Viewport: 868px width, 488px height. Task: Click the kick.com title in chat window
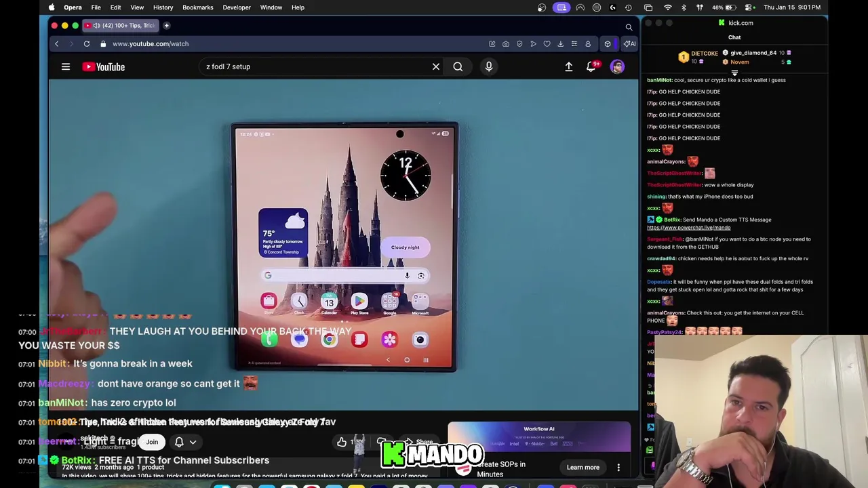coord(741,23)
